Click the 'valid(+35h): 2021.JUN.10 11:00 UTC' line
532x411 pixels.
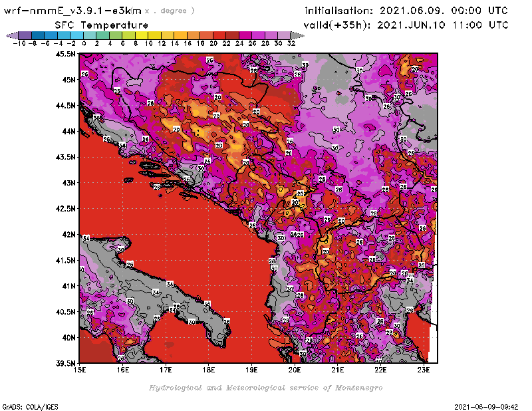pos(406,25)
